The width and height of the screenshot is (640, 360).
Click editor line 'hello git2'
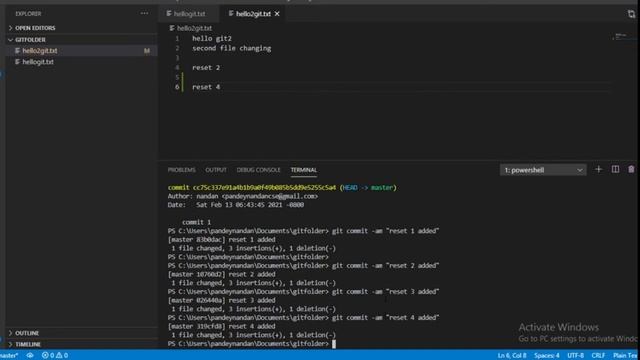[212, 38]
